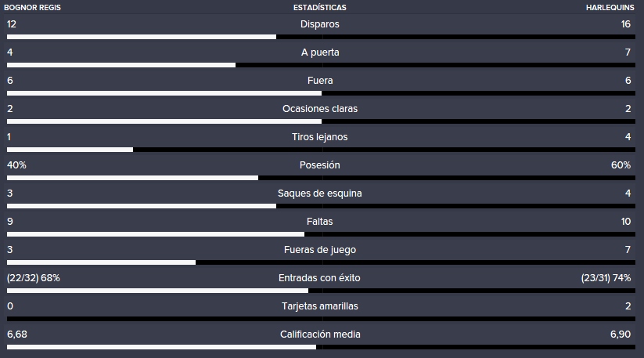The image size is (644, 358).
Task: Click the Faltas stat label
Action: [x=319, y=222]
